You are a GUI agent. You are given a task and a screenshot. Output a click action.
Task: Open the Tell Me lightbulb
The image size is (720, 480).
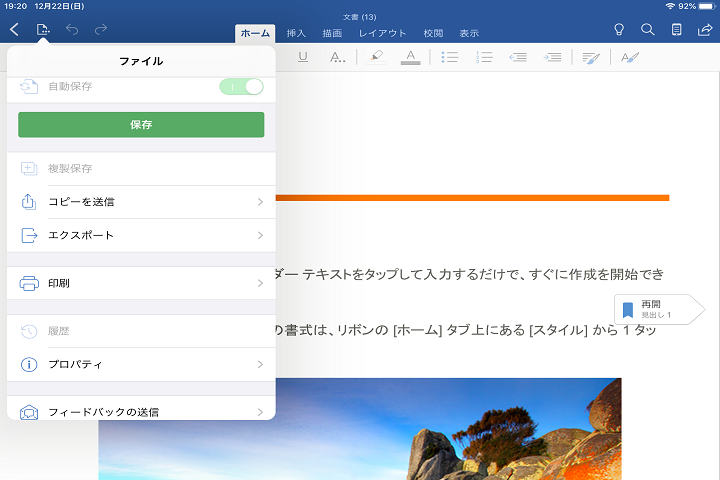(x=619, y=29)
